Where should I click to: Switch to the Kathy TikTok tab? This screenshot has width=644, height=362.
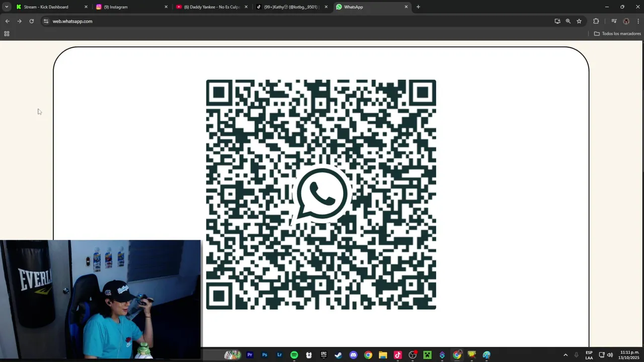point(291,7)
